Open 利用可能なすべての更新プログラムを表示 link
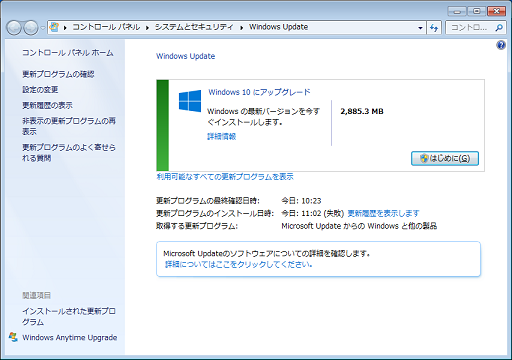This screenshot has width=512, height=360. 225,177
